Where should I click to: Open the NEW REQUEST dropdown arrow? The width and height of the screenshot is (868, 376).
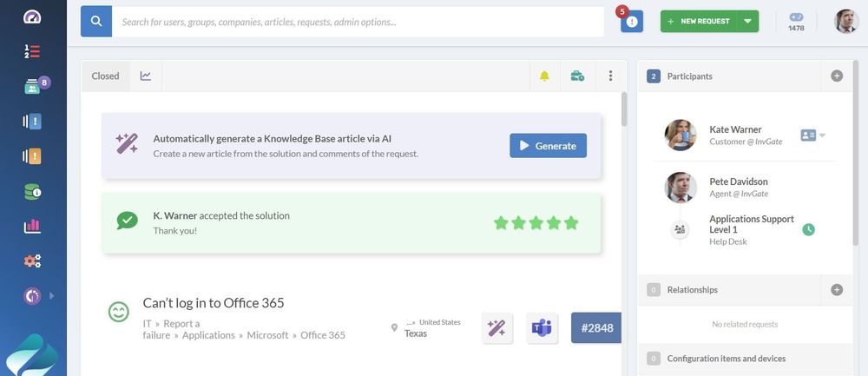point(748,21)
